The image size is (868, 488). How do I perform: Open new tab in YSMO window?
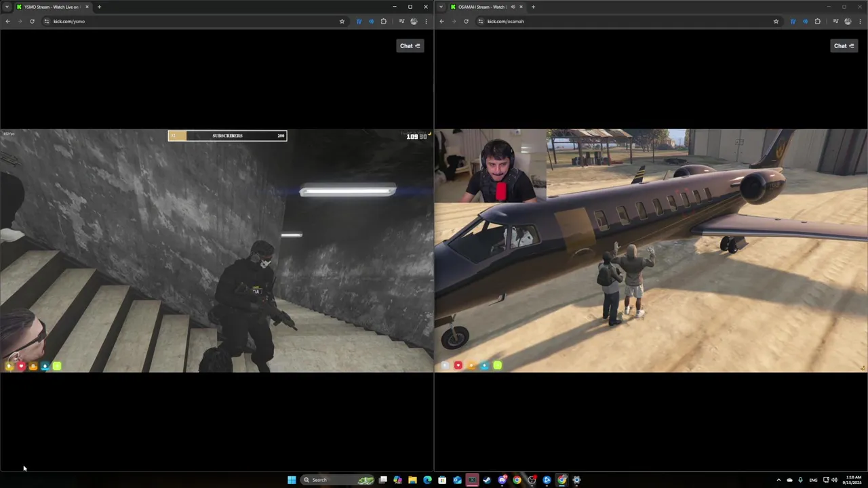99,7
